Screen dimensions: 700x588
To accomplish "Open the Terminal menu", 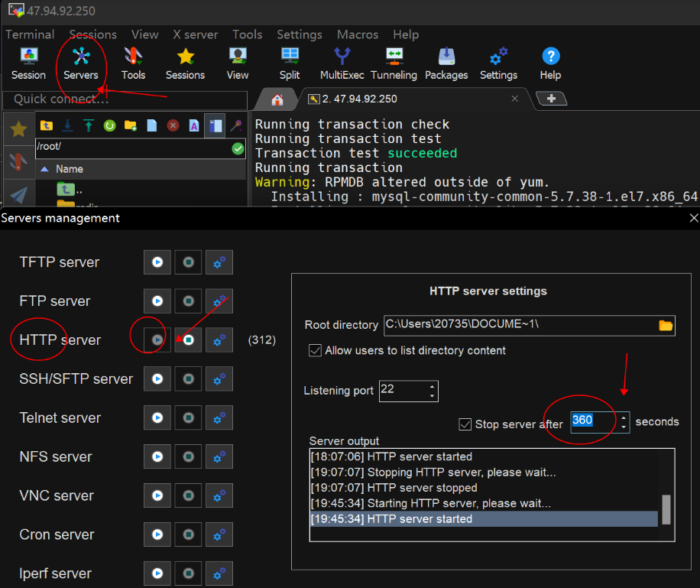I will coord(30,34).
